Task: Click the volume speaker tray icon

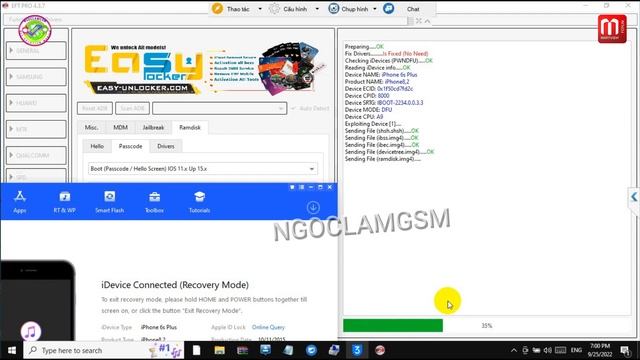Action: click(x=548, y=350)
